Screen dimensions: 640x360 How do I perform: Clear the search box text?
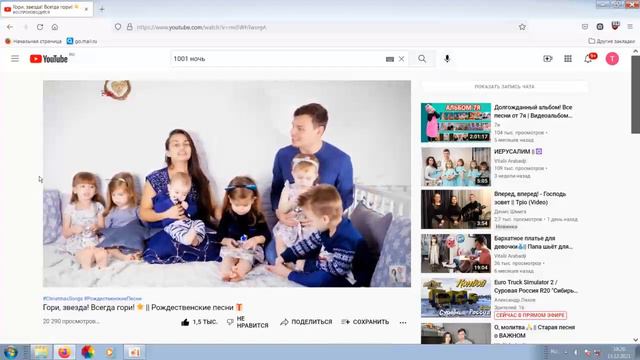(402, 59)
